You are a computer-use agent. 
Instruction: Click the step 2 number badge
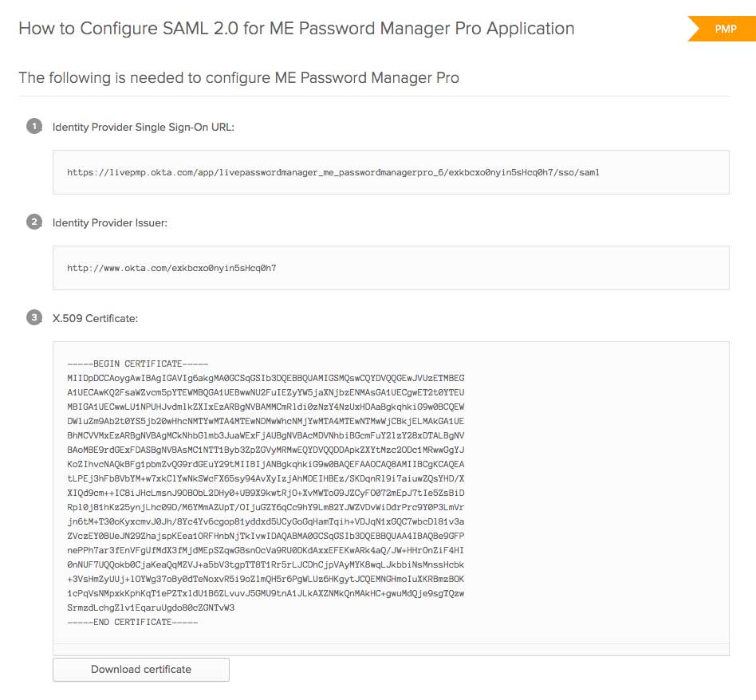pos(33,222)
